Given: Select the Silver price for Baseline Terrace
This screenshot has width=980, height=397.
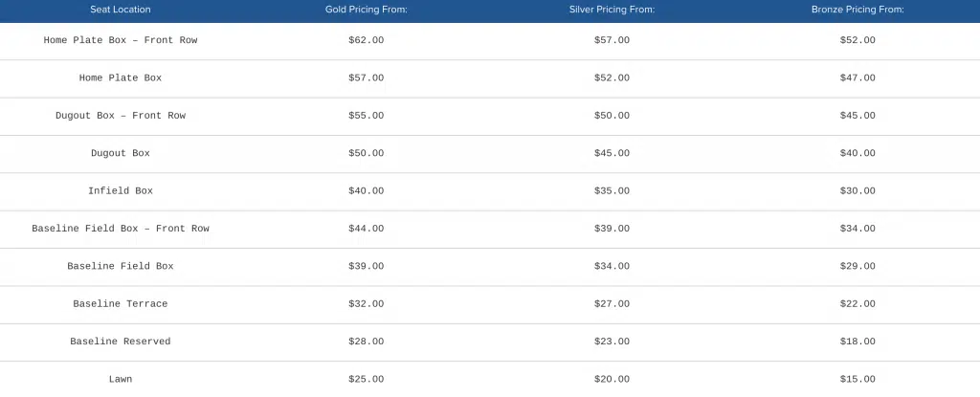Looking at the screenshot, I should coord(612,304).
